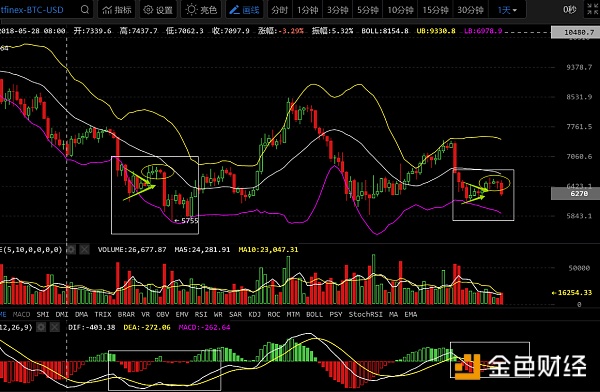Open MACD indicator settings gear
600x392 pixels.
coord(41,327)
